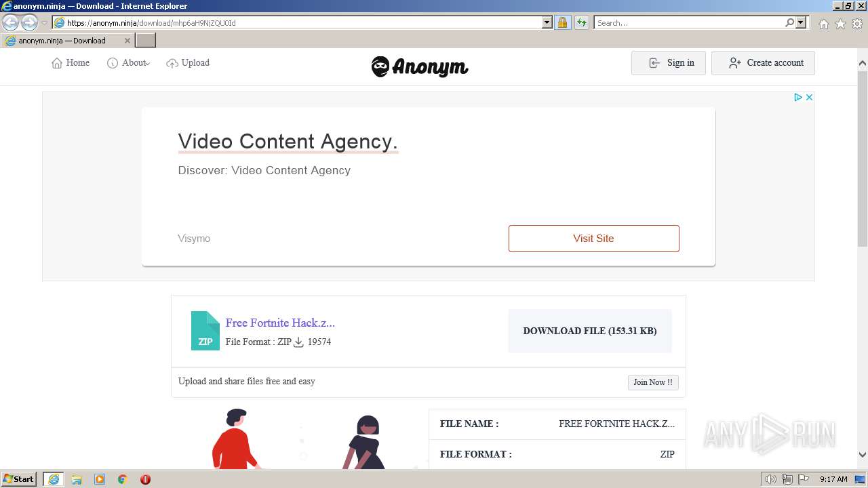Viewport: 868px width, 488px height.
Task: Click the 9:17 AM system clock
Action: point(833,479)
